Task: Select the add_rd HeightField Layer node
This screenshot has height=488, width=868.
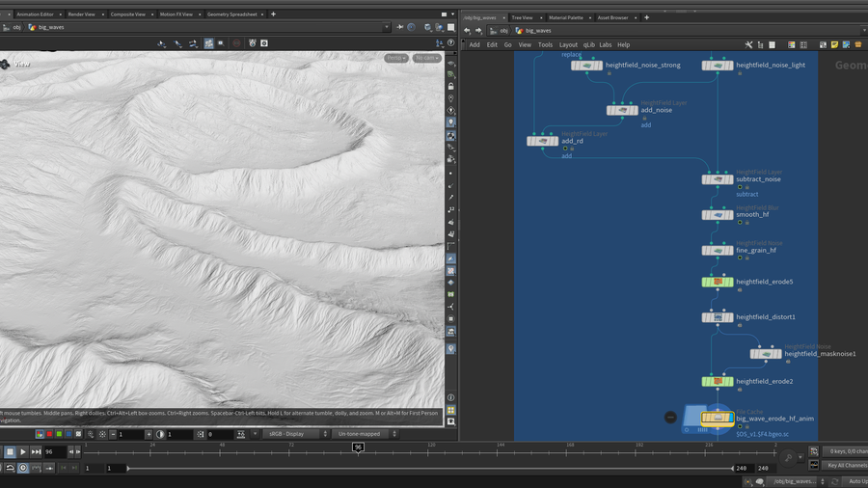Action: (x=543, y=141)
